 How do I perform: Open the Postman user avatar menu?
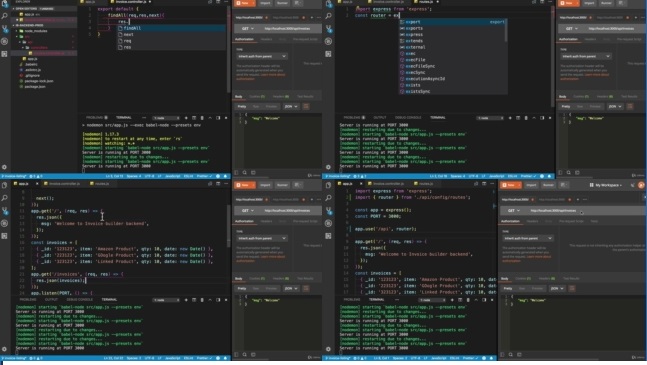tap(641, 185)
